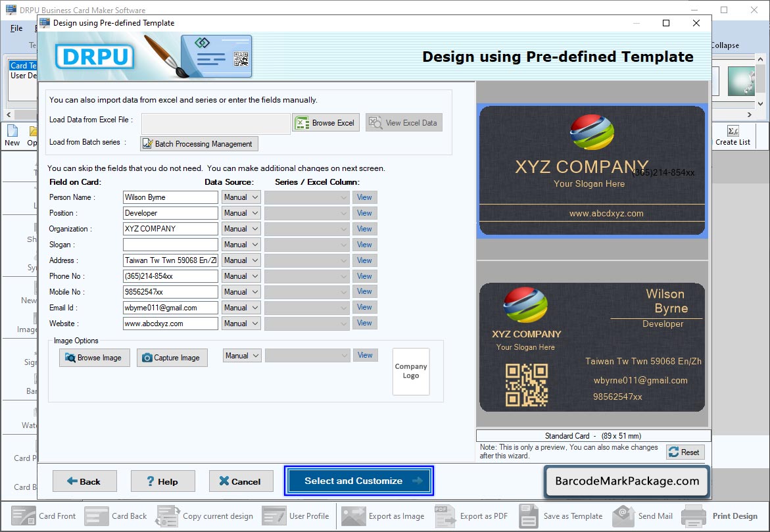770x532 pixels.
Task: Open Phone No data source dropdown
Action: pyautogui.click(x=241, y=276)
